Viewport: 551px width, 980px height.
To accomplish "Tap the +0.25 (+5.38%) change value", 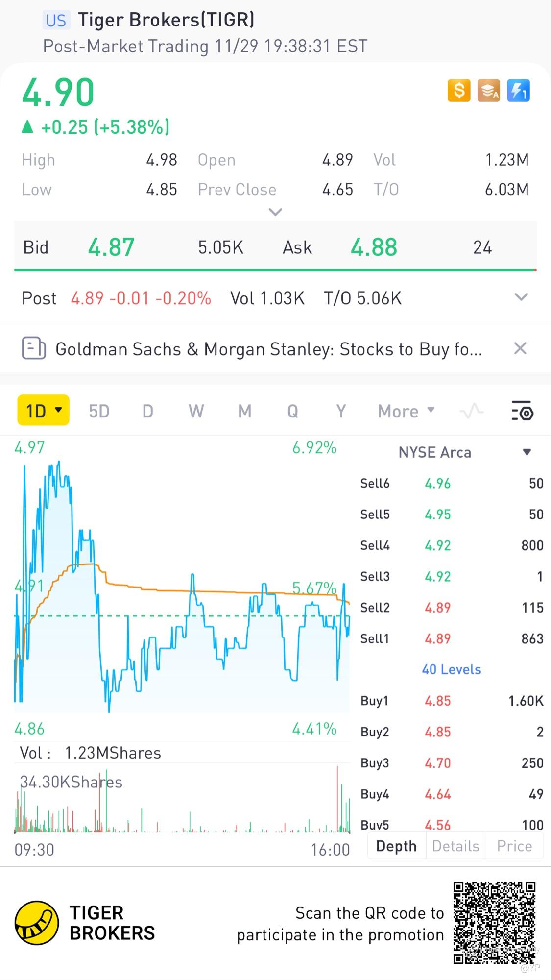I will click(105, 127).
